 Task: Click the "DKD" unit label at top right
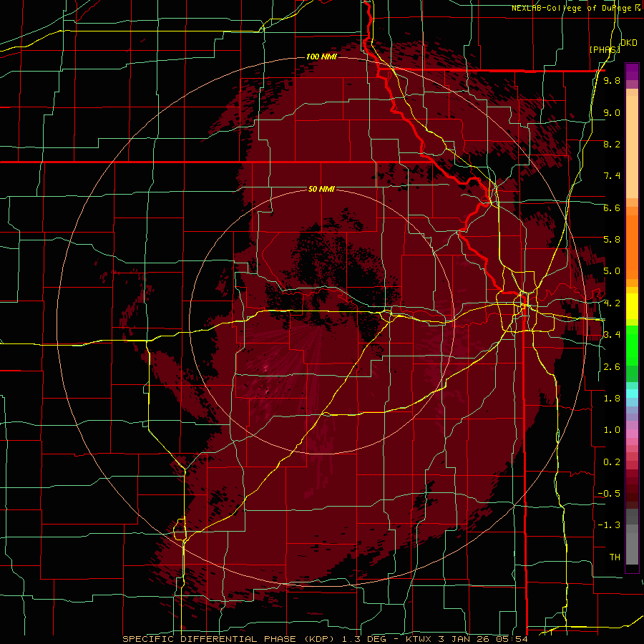point(629,43)
